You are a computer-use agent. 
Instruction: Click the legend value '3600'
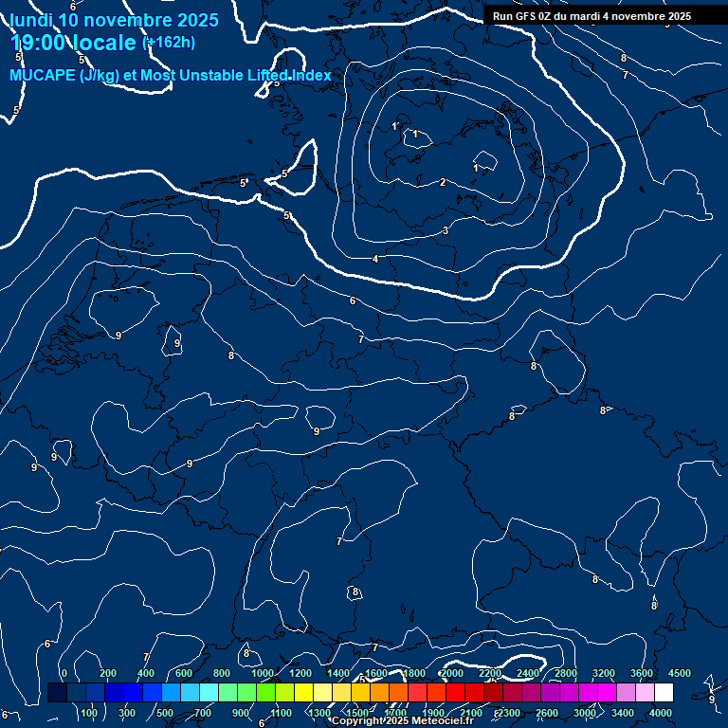[x=642, y=673]
